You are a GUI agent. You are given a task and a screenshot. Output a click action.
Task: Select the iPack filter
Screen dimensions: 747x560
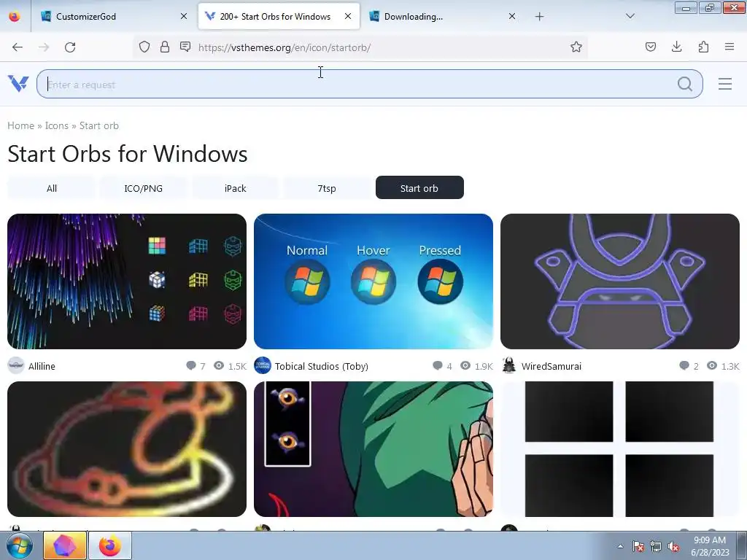click(x=236, y=188)
